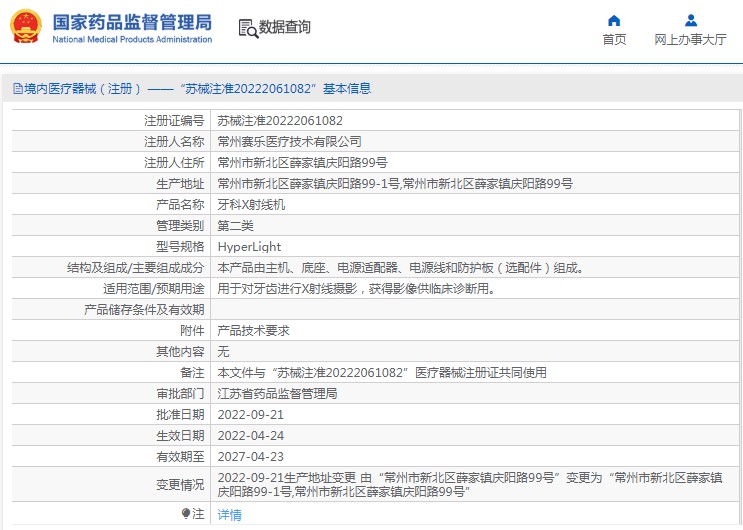Image resolution: width=743 pixels, height=530 pixels.
Task: Click 适用范围 description 用于对牙齿进行X射线摄影
Action: coord(356,289)
